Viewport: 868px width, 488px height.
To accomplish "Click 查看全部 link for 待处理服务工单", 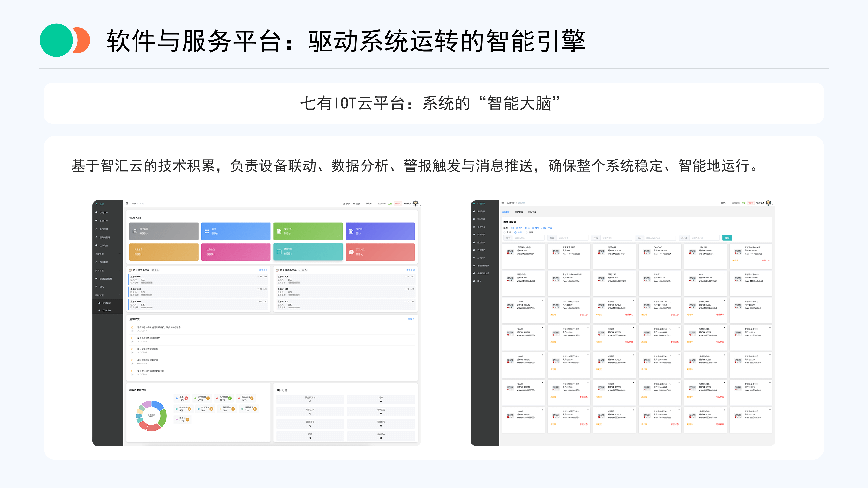I will click(263, 270).
